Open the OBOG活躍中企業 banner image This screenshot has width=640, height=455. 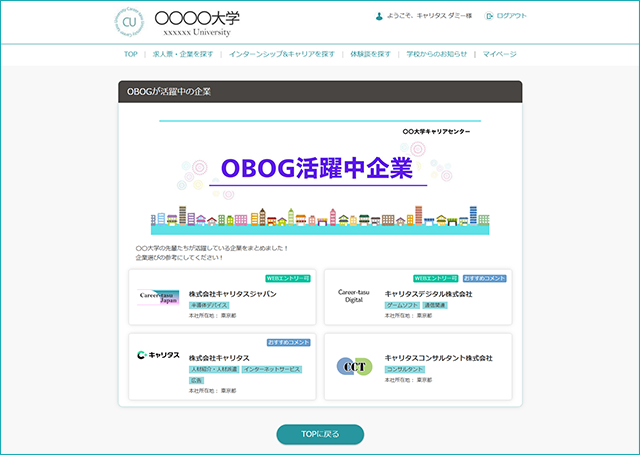[320, 178]
